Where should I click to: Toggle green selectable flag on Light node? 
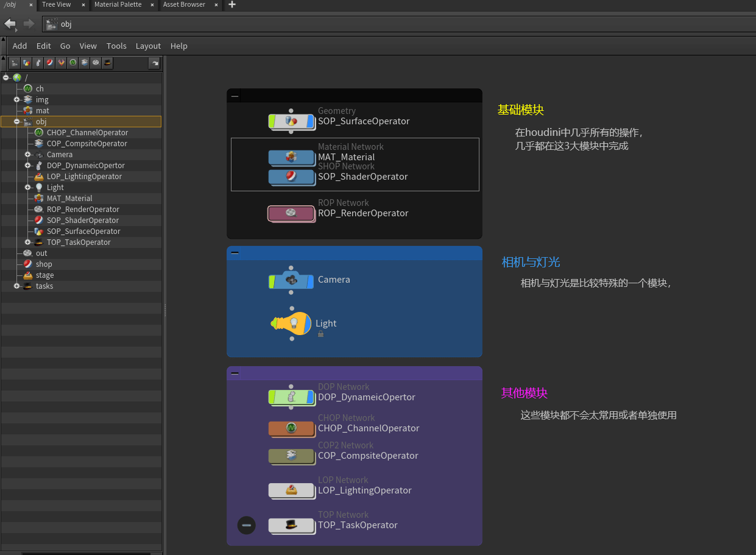[274, 323]
